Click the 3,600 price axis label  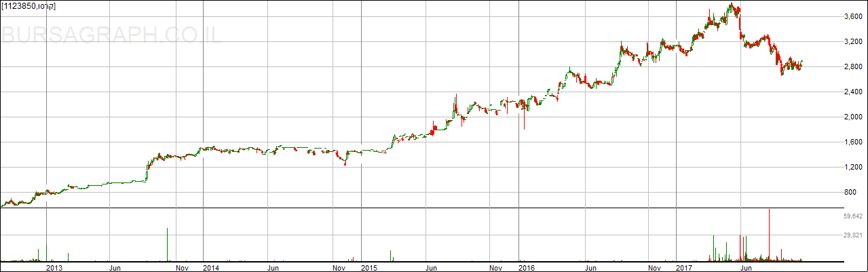click(852, 16)
